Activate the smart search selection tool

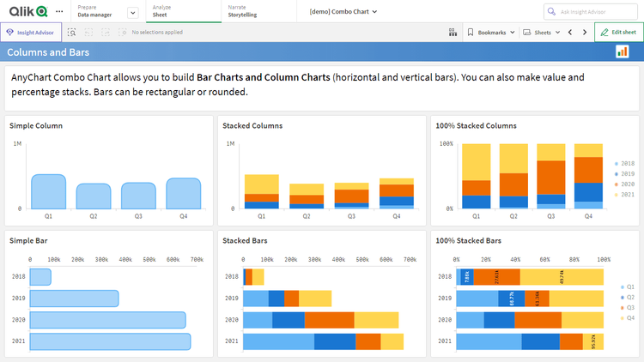pos(72,32)
